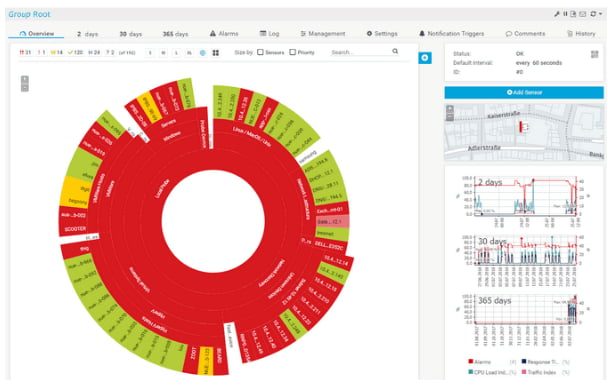Open the Notification Triggers tab
The height and width of the screenshot is (387, 608).
pyautogui.click(x=452, y=34)
